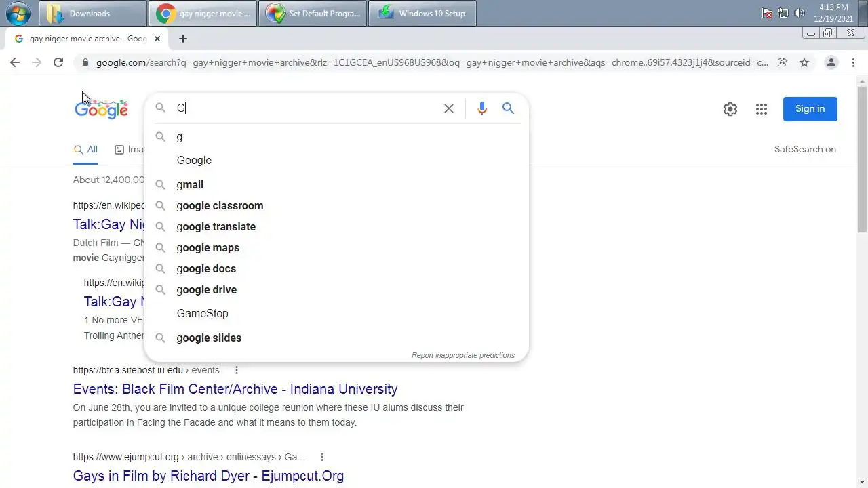Switch to the Windows 10 Setup taskbar window

pyautogui.click(x=422, y=14)
